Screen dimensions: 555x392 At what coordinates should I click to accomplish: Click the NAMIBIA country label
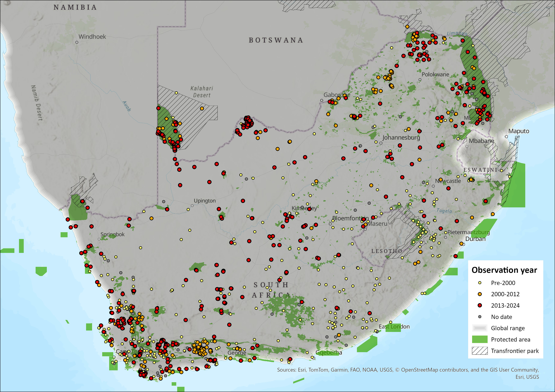[x=75, y=7]
